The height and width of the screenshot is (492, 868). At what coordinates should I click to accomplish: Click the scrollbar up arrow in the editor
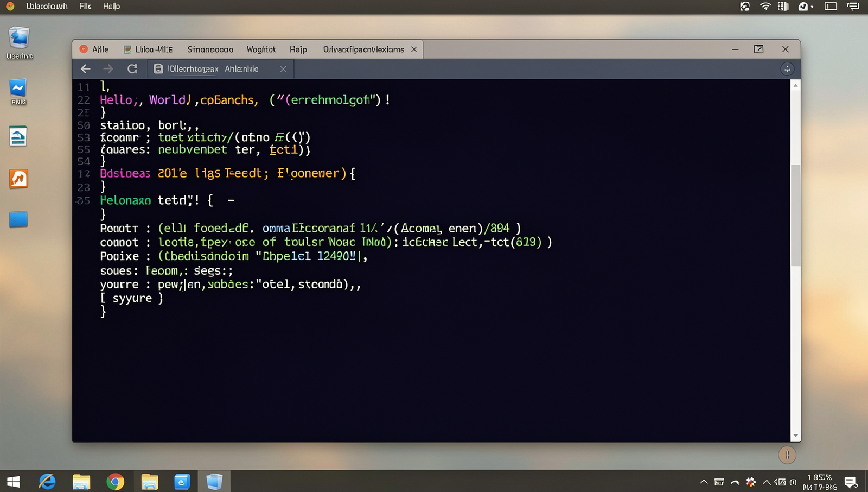[796, 85]
